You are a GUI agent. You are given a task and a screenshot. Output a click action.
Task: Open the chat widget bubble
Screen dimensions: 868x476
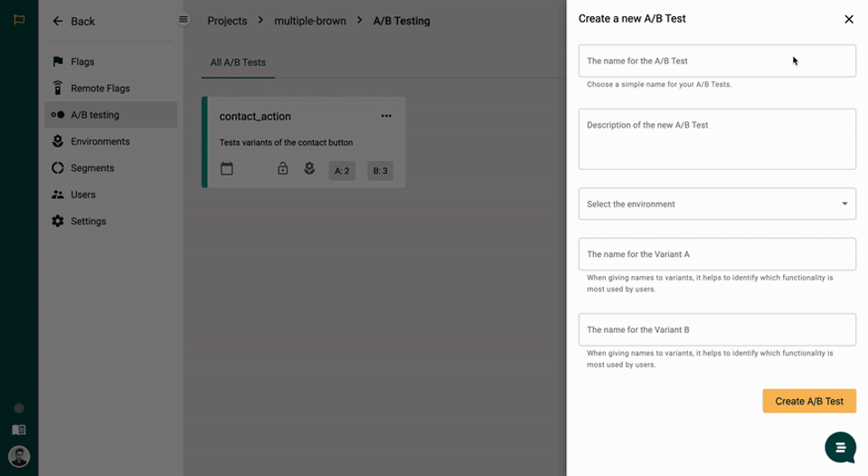click(x=840, y=447)
